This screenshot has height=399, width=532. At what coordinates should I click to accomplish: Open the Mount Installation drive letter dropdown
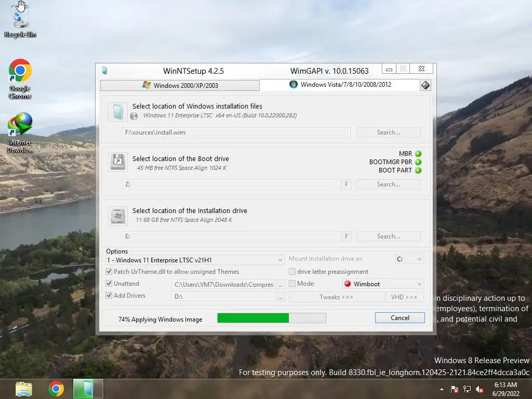(409, 259)
